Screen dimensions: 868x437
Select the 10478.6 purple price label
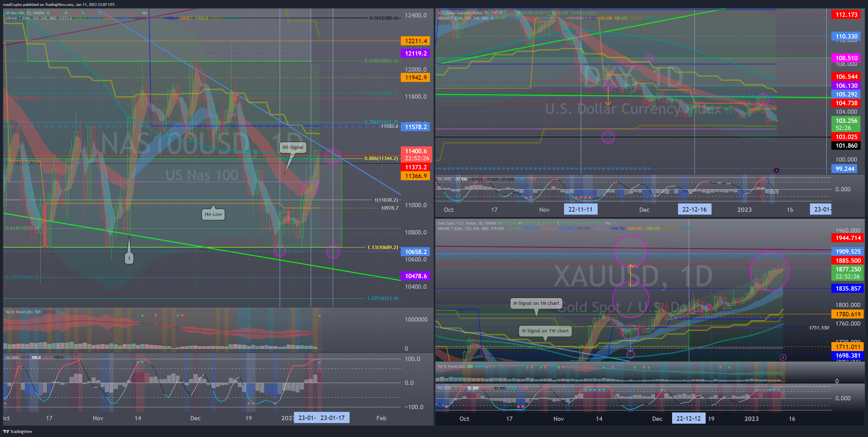click(415, 276)
